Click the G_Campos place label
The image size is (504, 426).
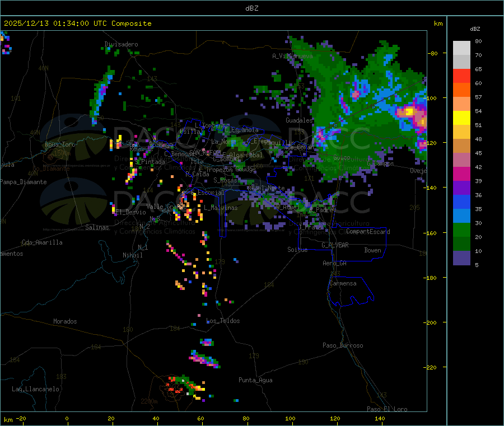[381, 163]
